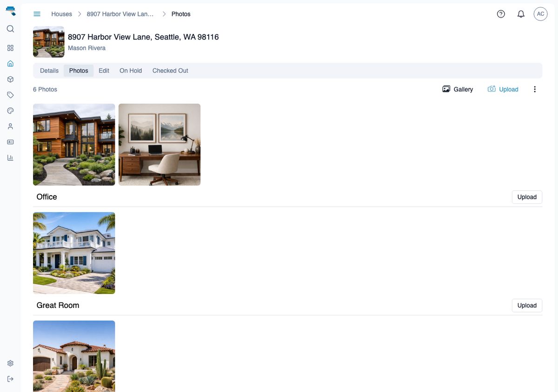This screenshot has height=392, width=558.
Task: Click the blue Upload link in toolbar
Action: click(x=509, y=89)
